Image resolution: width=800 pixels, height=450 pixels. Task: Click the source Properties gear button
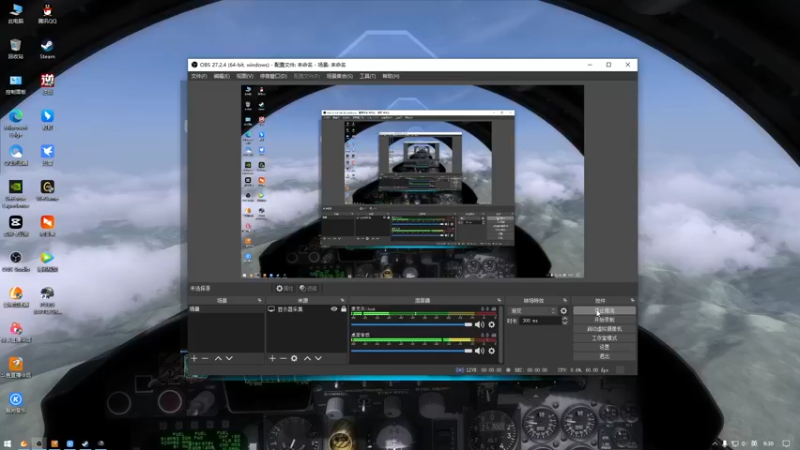pyautogui.click(x=284, y=288)
